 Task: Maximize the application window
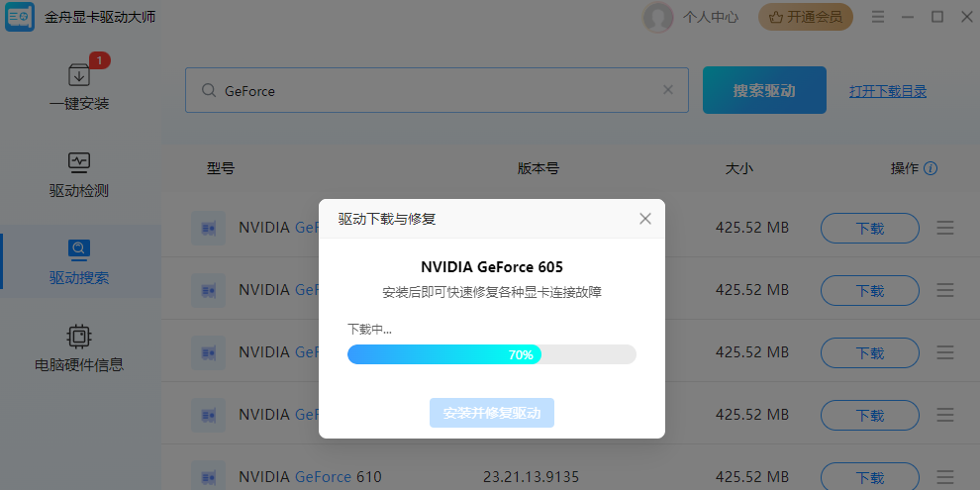coord(936,17)
